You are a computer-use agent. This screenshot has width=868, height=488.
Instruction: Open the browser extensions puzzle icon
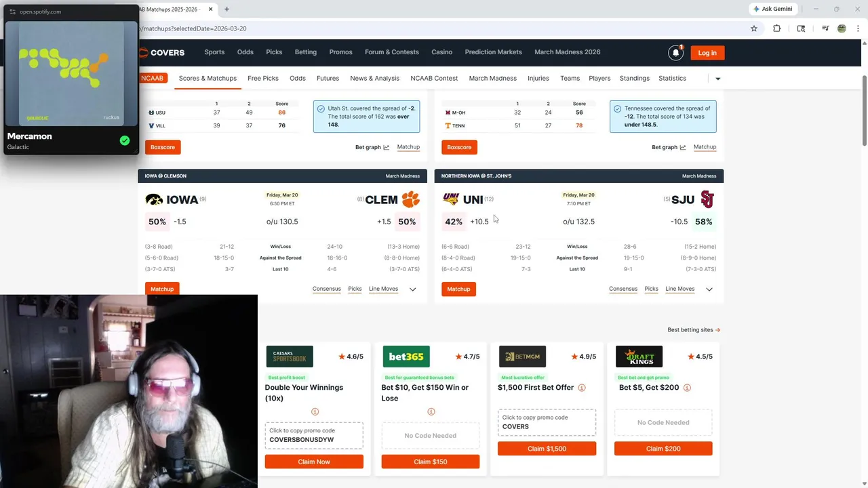coord(777,28)
